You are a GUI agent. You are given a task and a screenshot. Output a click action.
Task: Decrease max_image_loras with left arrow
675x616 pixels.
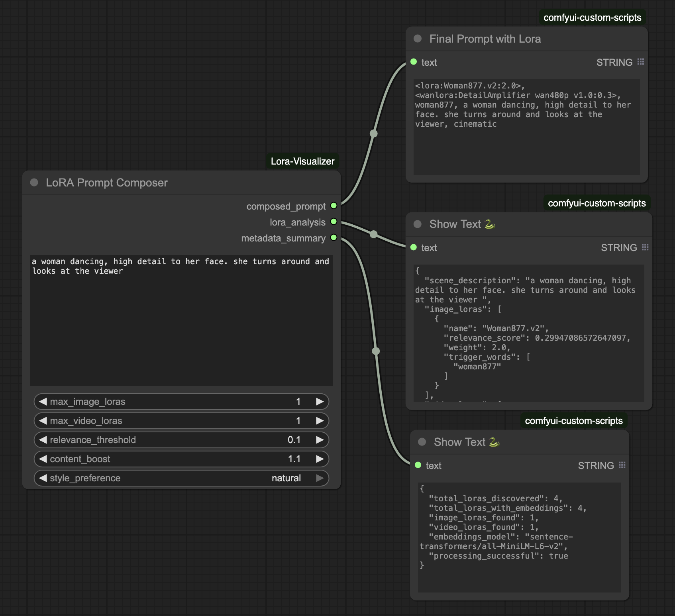(x=43, y=402)
